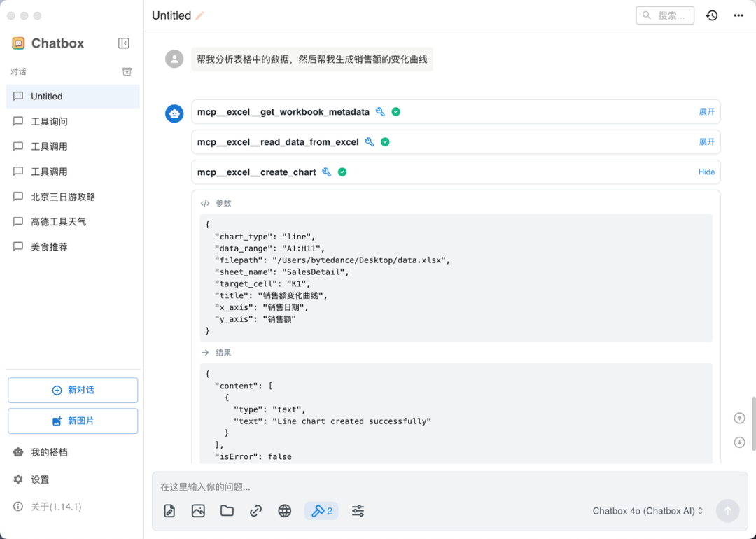This screenshot has width=756, height=539.
Task: Toggle the MCP tools hammer button
Action: (321, 511)
